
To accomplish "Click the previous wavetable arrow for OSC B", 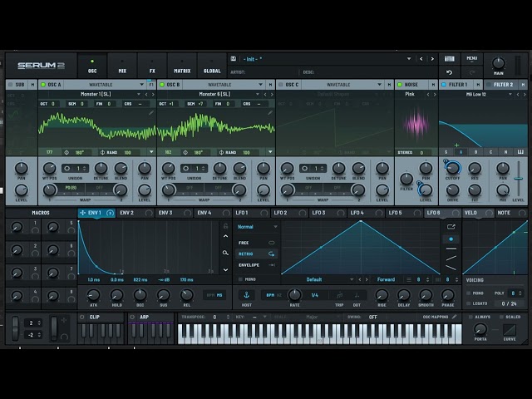I will (265, 94).
